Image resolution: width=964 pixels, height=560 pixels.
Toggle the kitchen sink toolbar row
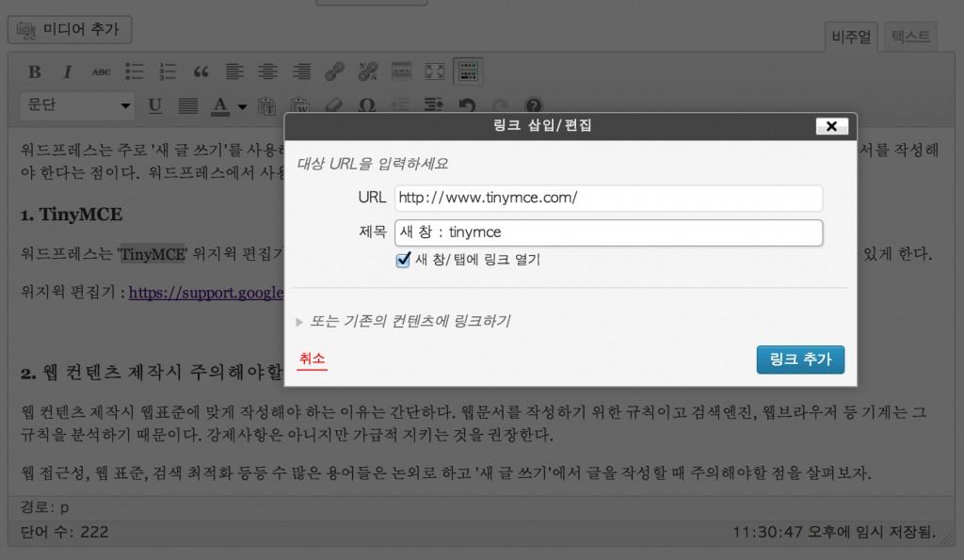[468, 71]
